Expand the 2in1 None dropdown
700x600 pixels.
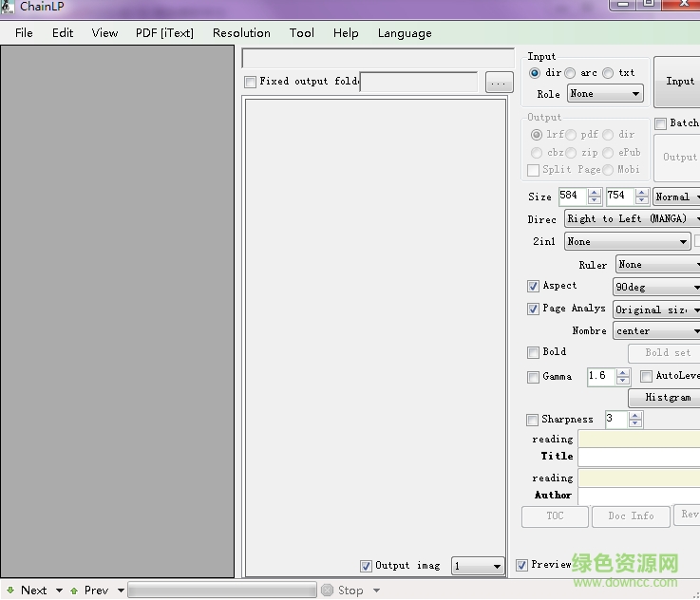point(627,242)
